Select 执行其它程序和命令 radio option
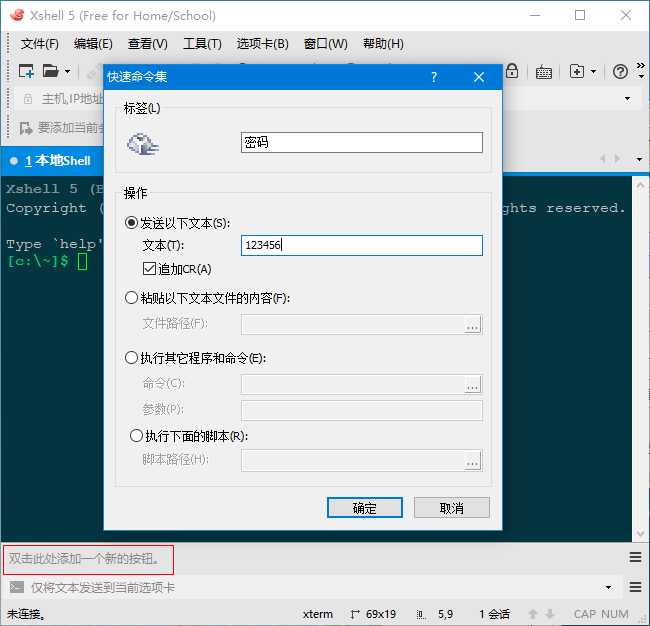 [x=131, y=357]
